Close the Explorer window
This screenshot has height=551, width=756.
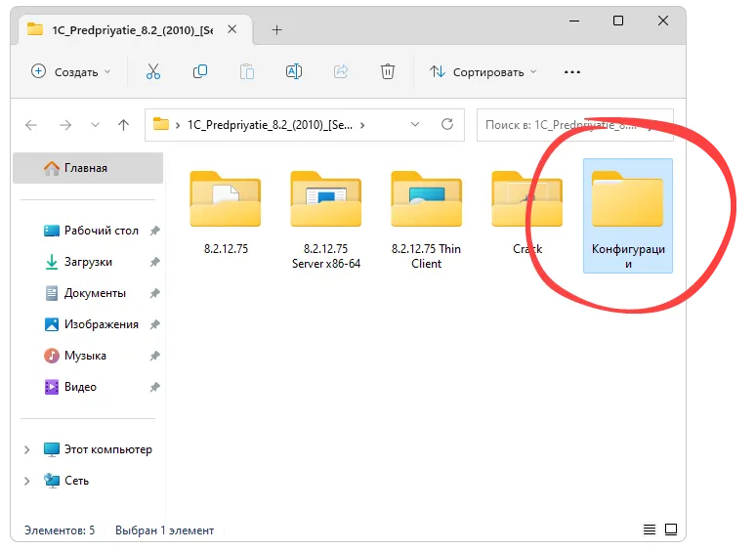[663, 21]
